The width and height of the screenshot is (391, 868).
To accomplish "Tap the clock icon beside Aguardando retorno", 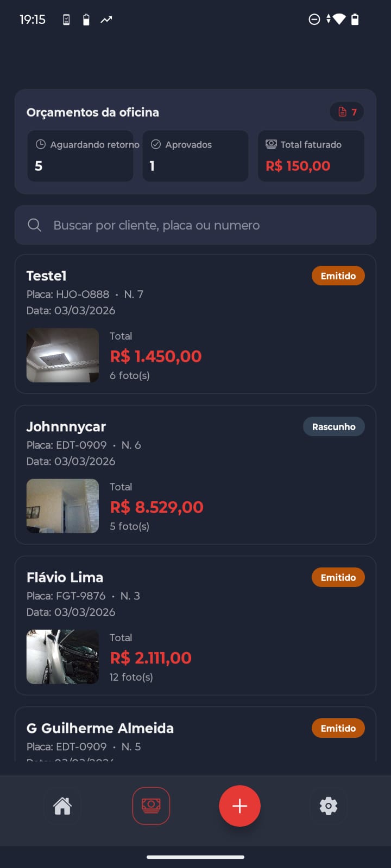I will click(41, 144).
